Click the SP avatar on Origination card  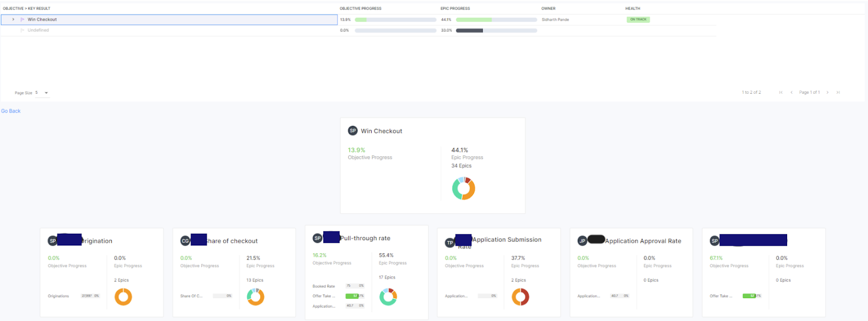[53, 241]
